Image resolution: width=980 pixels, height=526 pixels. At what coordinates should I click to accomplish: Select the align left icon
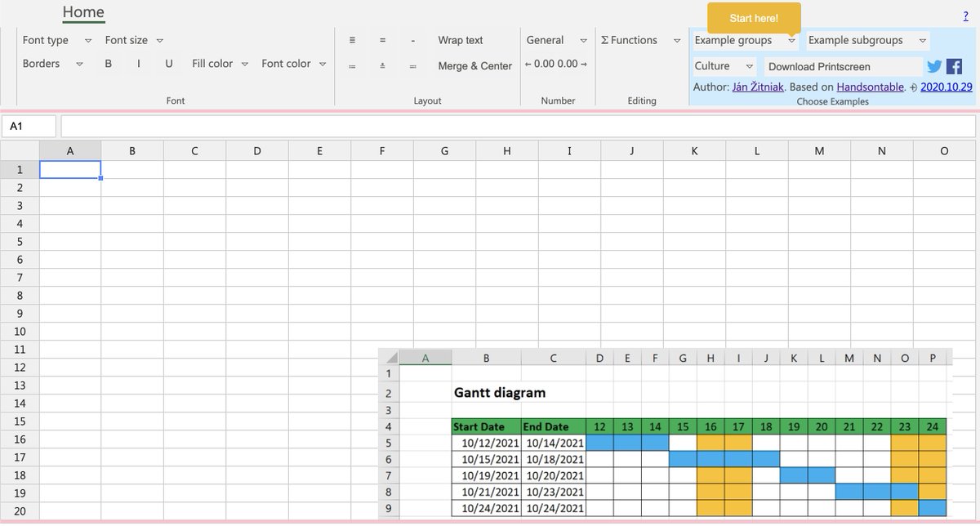pyautogui.click(x=352, y=40)
